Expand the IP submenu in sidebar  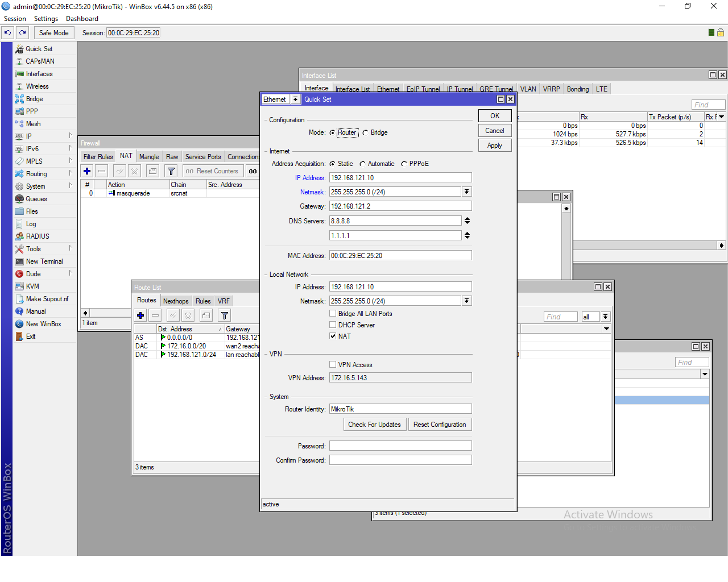[x=71, y=136]
